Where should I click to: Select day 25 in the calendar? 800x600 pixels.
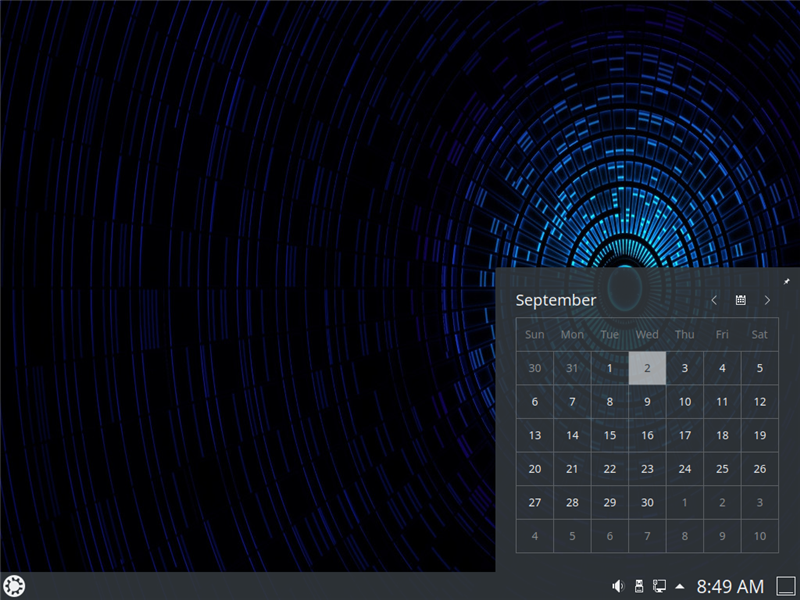722,469
